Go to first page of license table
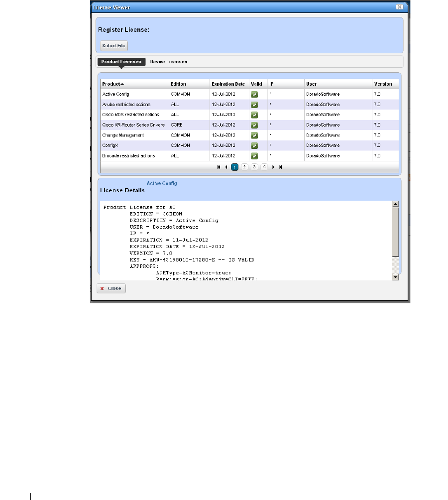The width and height of the screenshot is (448, 500). (219, 167)
